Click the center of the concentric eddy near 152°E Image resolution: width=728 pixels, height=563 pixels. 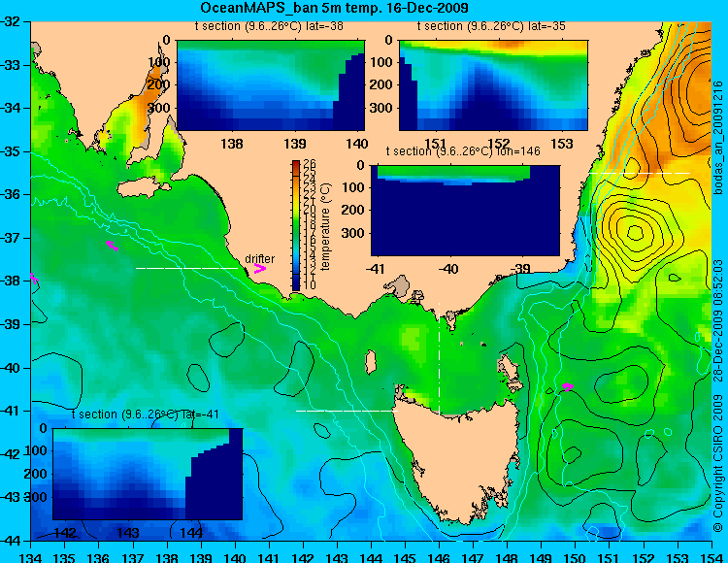[x=635, y=232]
